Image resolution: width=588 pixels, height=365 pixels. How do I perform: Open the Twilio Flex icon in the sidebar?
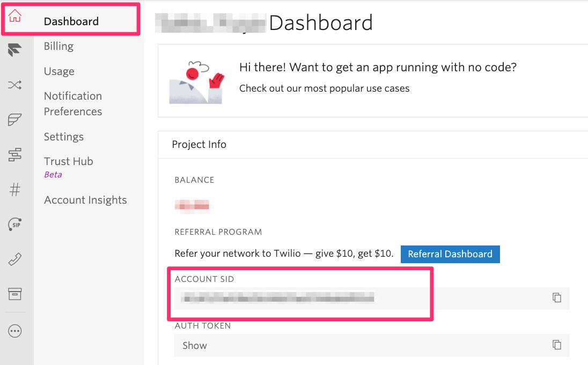[15, 51]
